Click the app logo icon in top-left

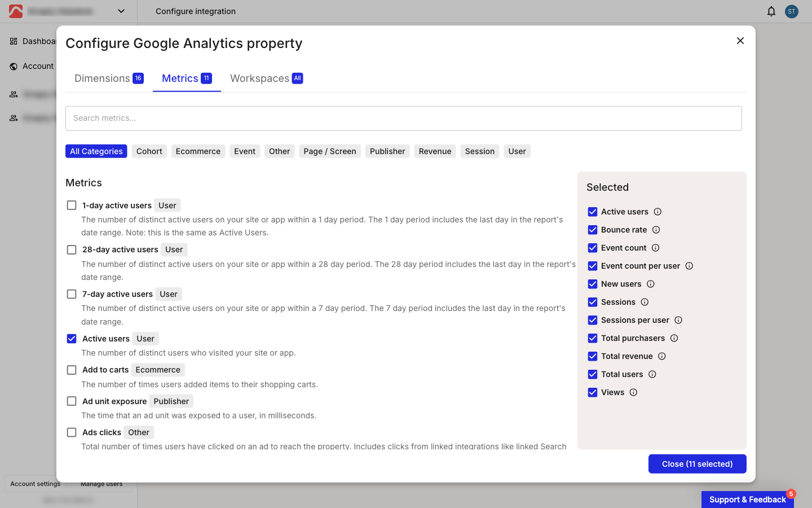coord(16,11)
